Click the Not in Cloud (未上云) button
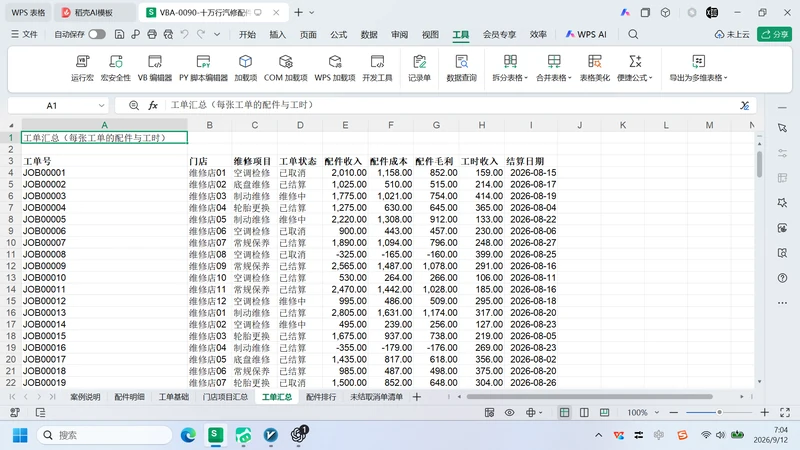 (732, 34)
